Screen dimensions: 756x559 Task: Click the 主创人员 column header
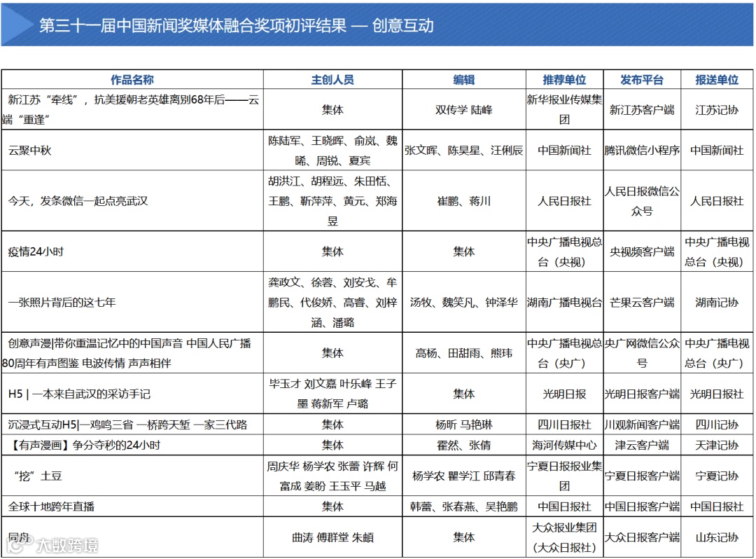coord(332,80)
